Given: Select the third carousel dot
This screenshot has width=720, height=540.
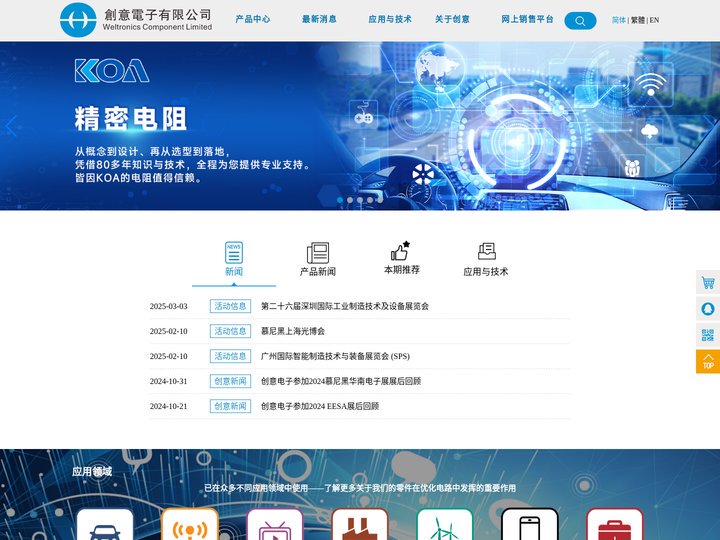Looking at the screenshot, I should point(360,200).
